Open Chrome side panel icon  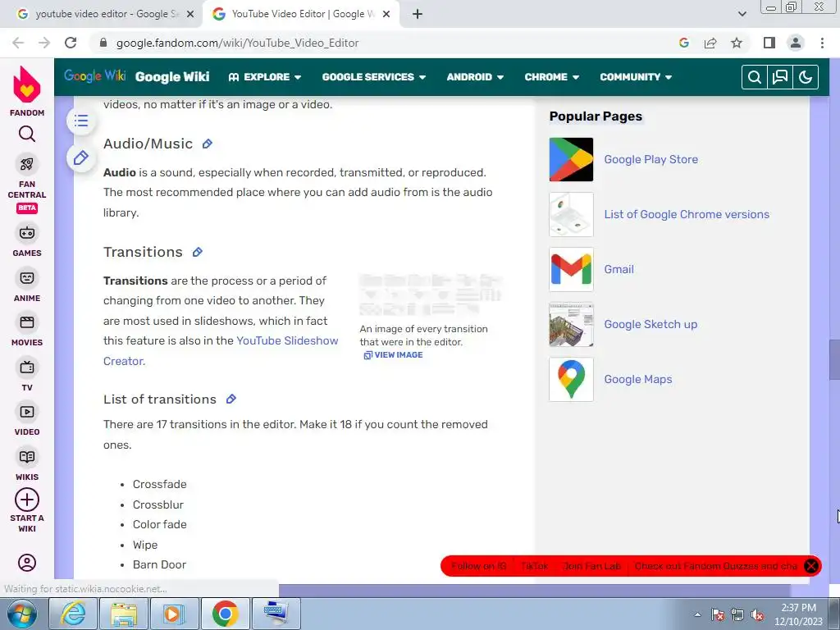tap(769, 43)
